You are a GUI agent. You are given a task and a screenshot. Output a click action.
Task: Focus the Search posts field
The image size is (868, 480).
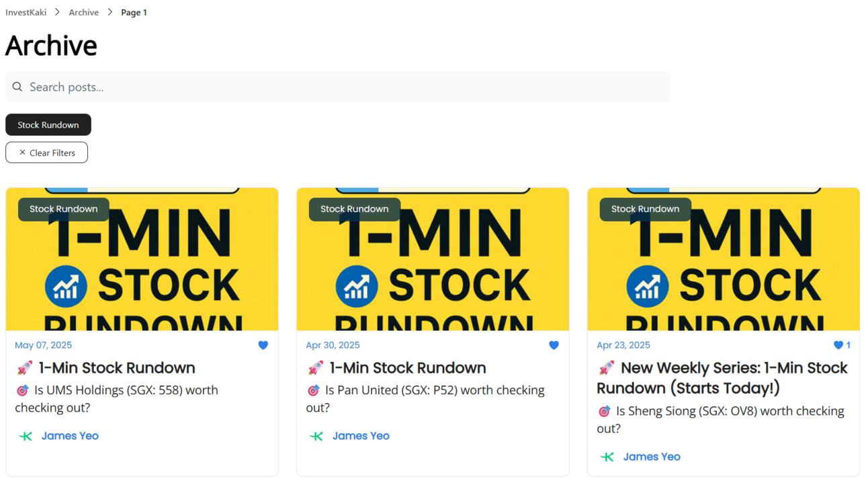338,87
